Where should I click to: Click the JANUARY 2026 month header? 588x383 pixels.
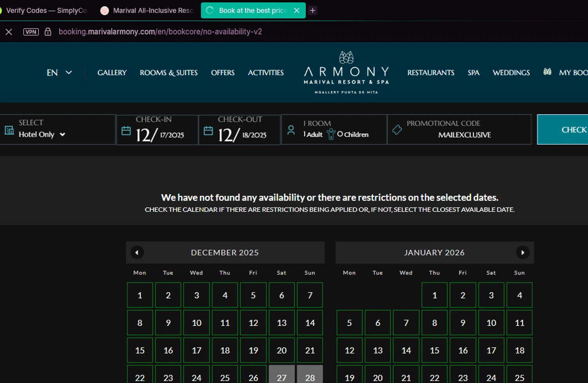pos(434,253)
